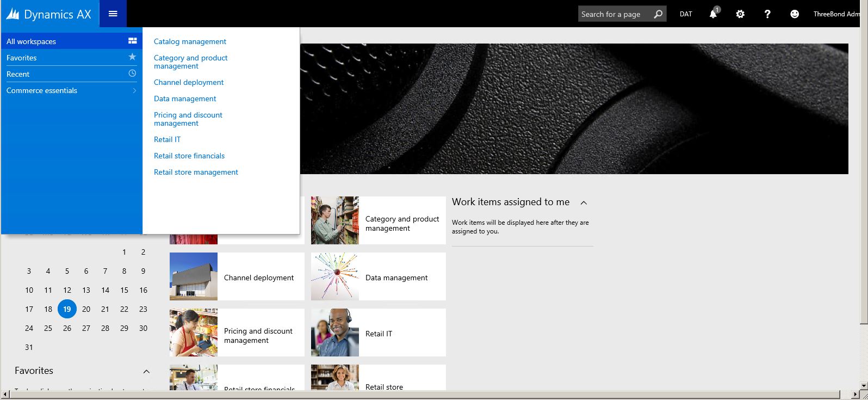This screenshot has height=400, width=868.
Task: Open Commerce essentials module
Action: point(71,90)
